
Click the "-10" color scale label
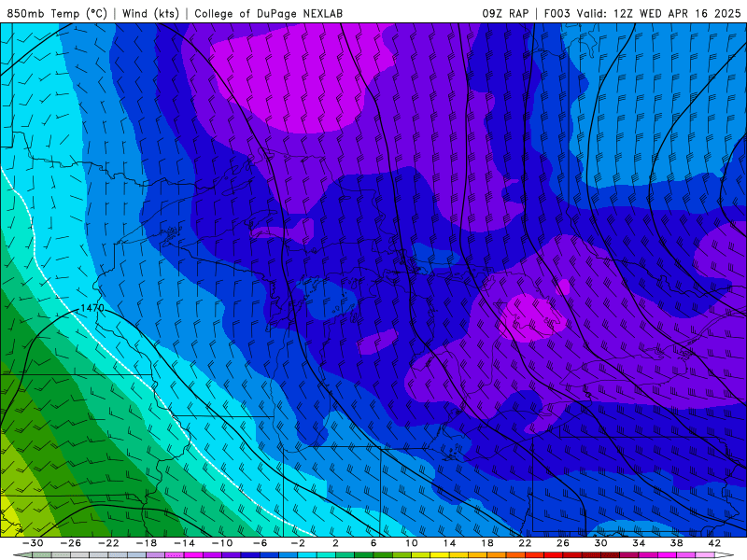coord(222,543)
